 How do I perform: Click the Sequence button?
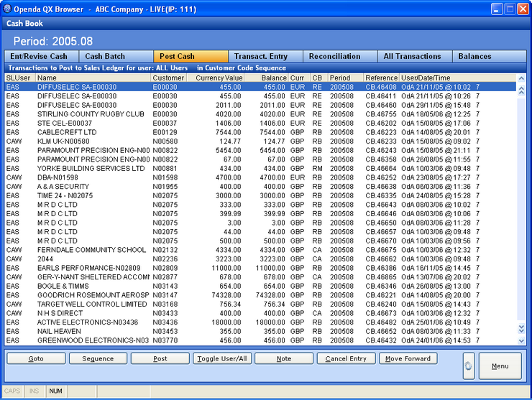[98, 358]
